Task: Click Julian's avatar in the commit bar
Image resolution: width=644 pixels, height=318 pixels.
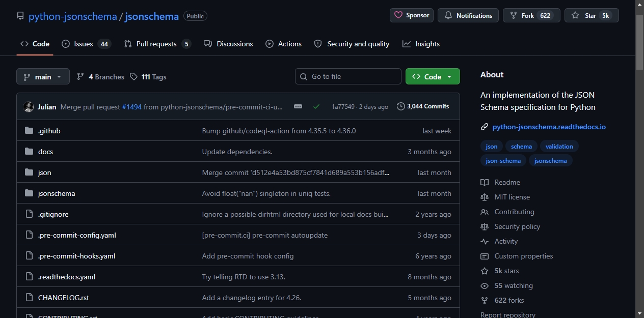Action: [x=29, y=107]
